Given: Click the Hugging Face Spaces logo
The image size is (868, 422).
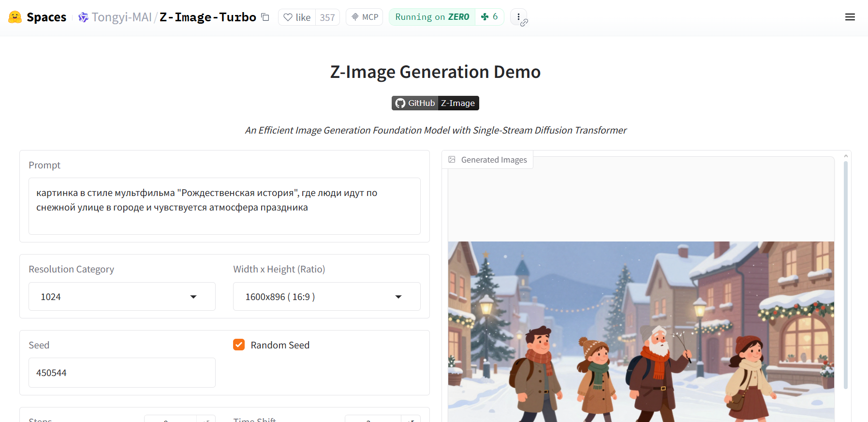Looking at the screenshot, I should [x=15, y=17].
